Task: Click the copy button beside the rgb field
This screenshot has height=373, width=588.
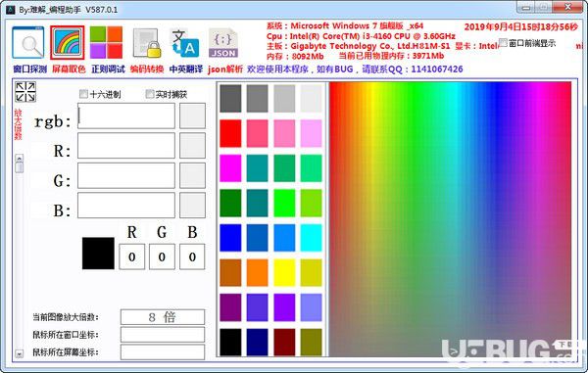Action: (192, 117)
